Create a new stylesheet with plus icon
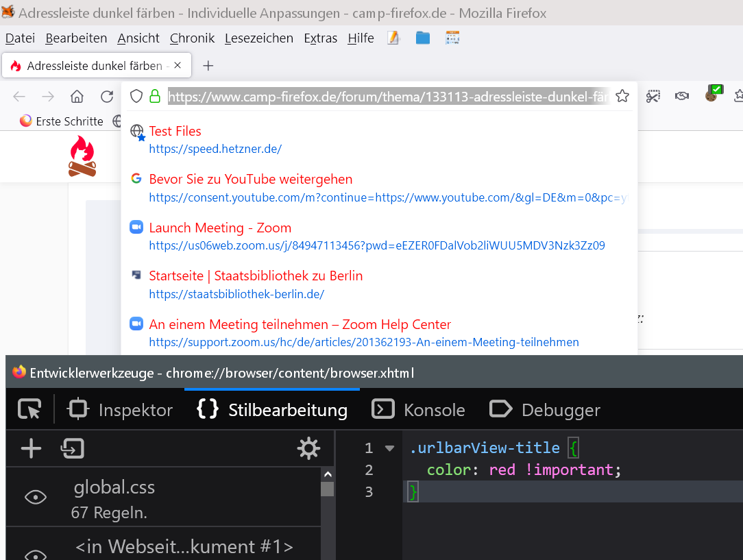 [x=31, y=449]
